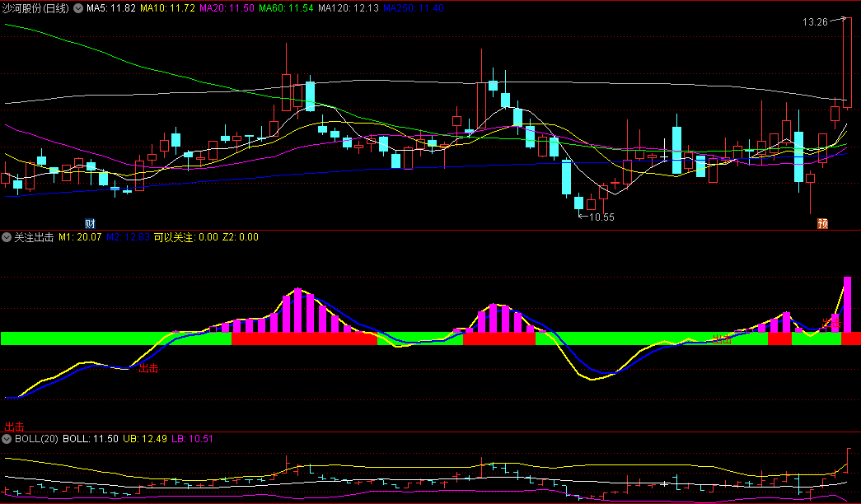Open the BOLL(20) indicator dropdown arrow
This screenshot has width=861, height=504.
click(x=7, y=439)
